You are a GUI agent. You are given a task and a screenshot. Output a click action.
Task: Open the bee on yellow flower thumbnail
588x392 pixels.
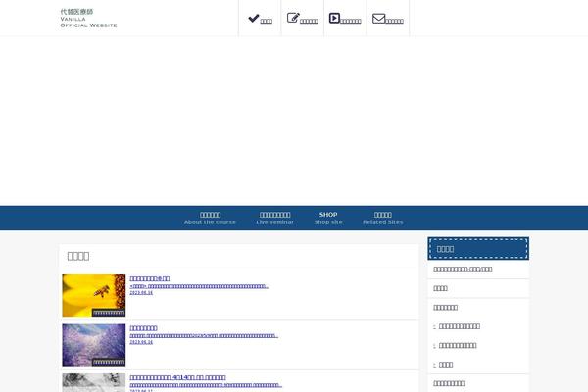pyautogui.click(x=94, y=295)
